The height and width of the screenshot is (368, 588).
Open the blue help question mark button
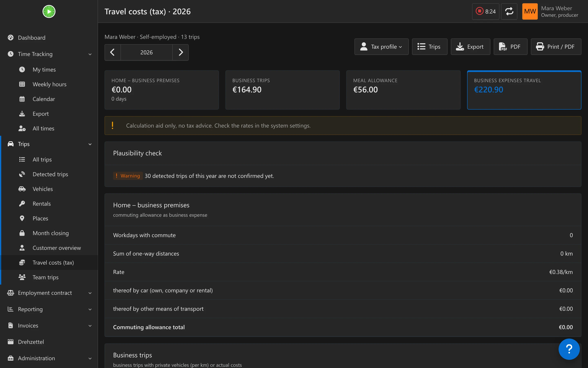pyautogui.click(x=569, y=349)
